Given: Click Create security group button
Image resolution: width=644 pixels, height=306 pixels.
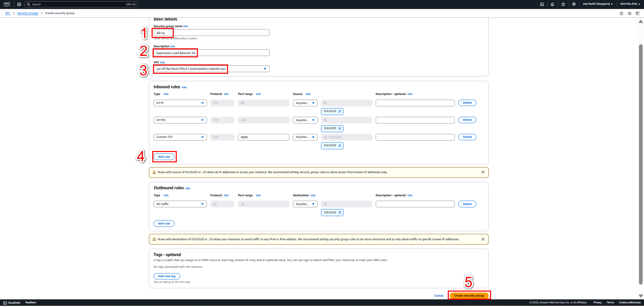Looking at the screenshot, I should (x=469, y=296).
